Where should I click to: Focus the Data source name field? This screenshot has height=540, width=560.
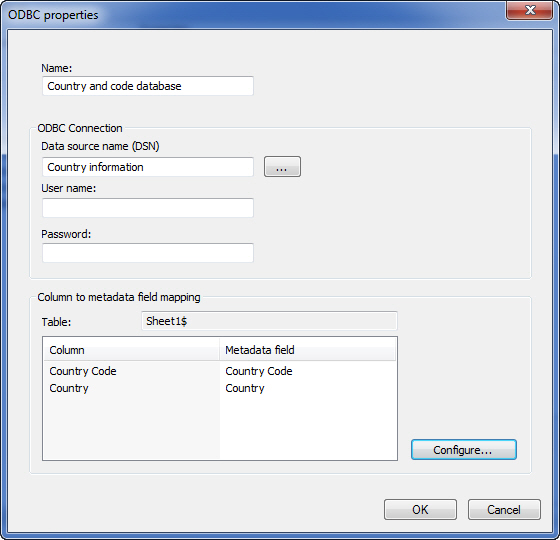click(148, 167)
